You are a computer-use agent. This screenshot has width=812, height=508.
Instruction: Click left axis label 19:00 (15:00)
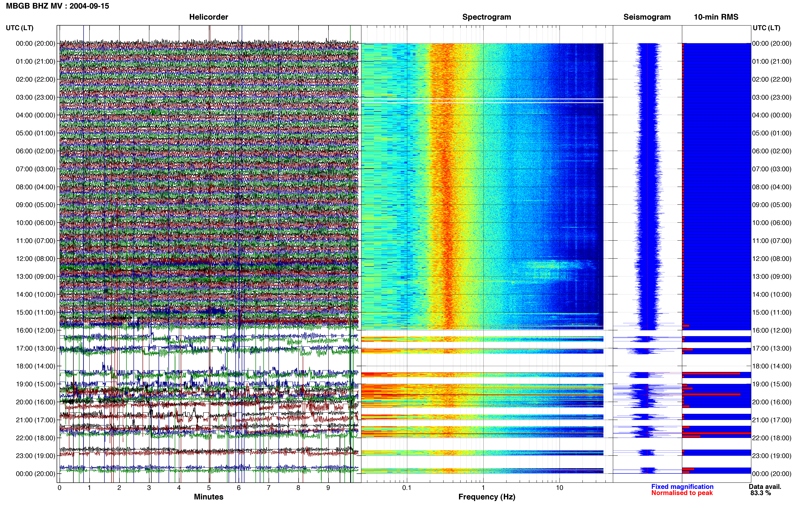[36, 384]
